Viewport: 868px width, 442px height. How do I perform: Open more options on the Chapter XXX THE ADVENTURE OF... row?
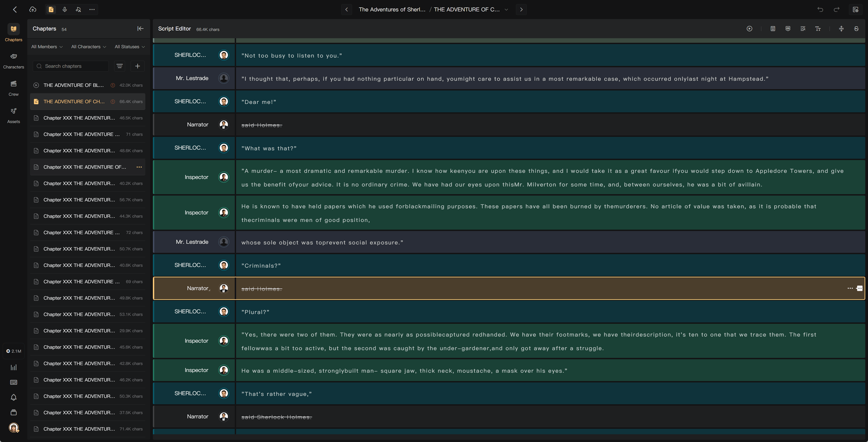pyautogui.click(x=139, y=167)
